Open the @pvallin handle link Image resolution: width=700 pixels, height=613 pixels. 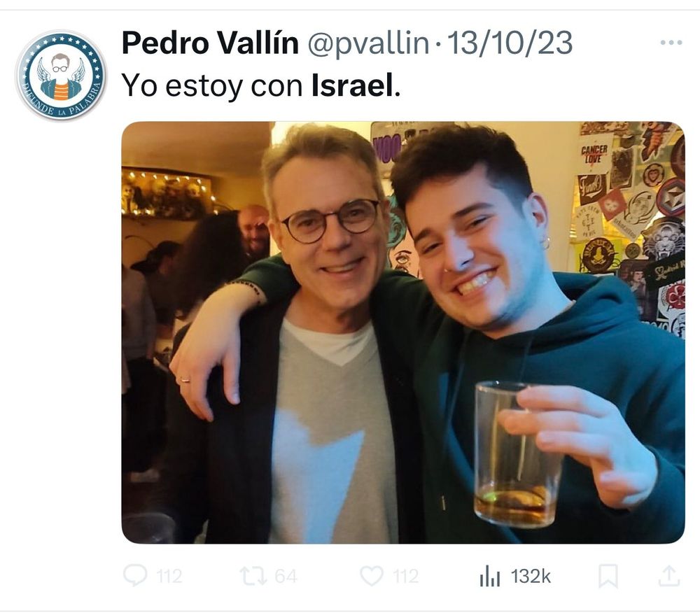[x=368, y=43]
